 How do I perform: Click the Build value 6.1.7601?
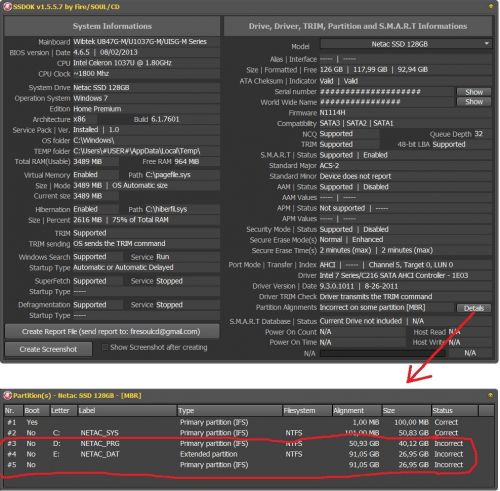(165, 119)
